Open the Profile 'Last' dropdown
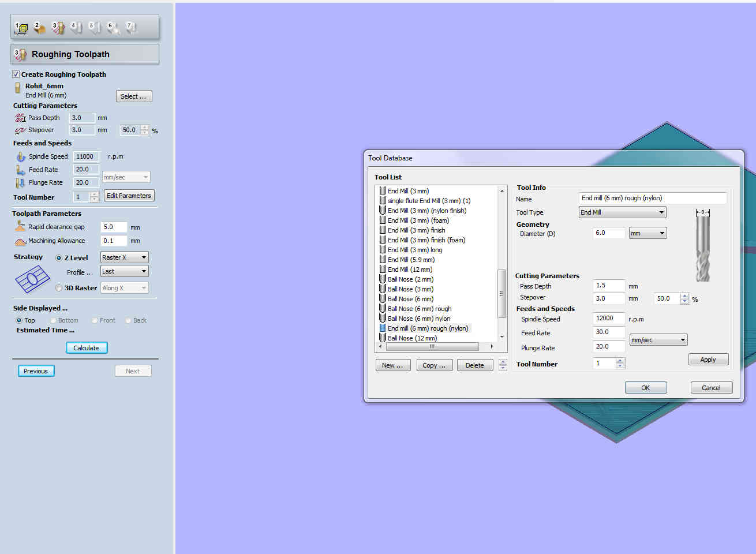 125,271
